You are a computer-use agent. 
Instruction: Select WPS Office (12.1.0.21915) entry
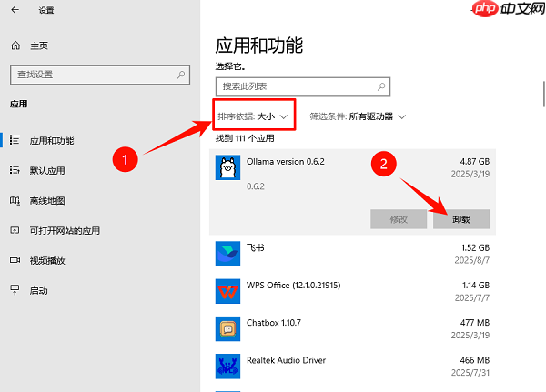(x=294, y=285)
